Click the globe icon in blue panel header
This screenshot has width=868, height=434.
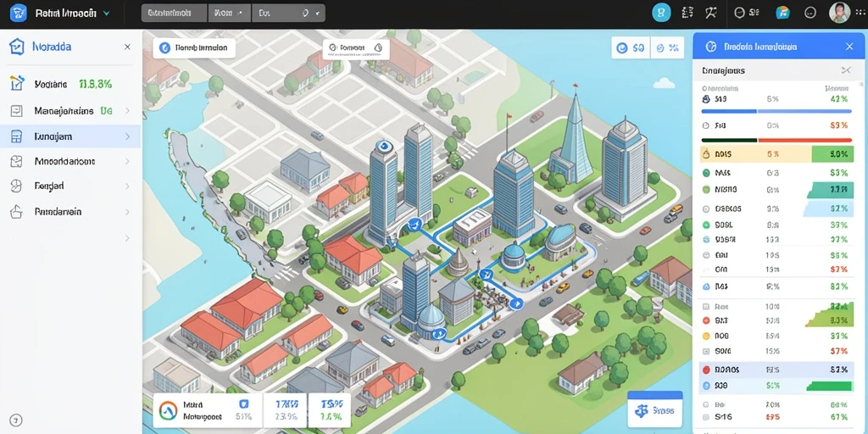[711, 47]
